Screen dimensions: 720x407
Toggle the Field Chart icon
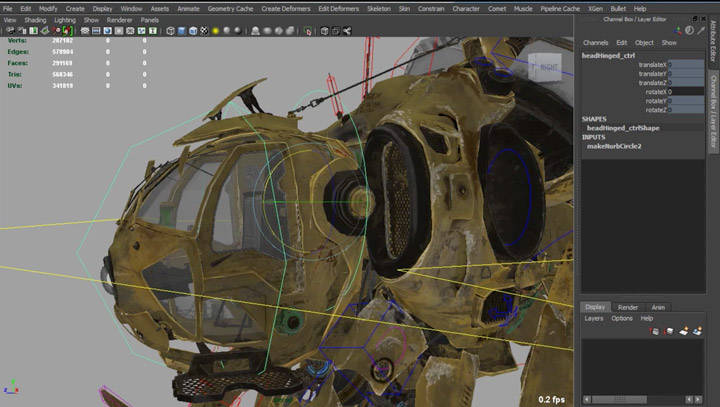[130, 31]
